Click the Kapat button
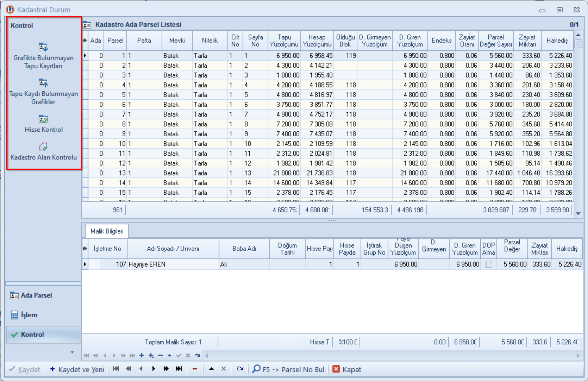Screen dimensions: 588x381 347,369
